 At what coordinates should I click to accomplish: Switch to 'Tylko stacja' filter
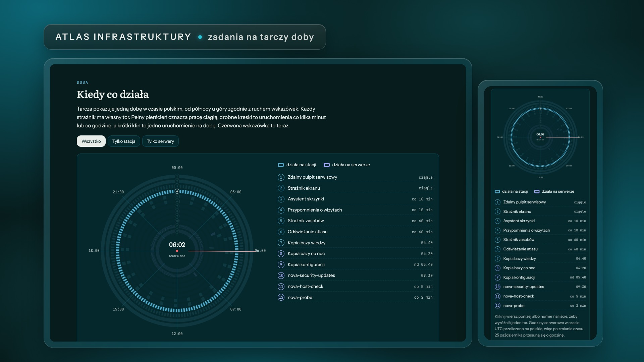[124, 141]
